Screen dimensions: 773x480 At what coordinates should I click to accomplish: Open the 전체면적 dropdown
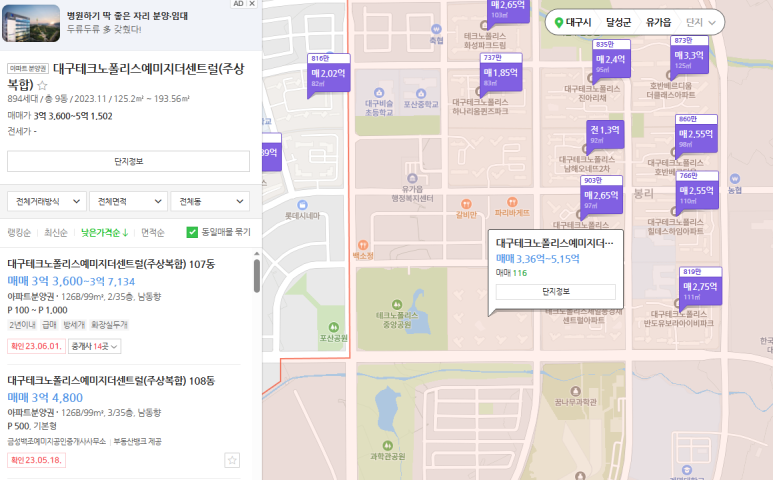pyautogui.click(x=128, y=202)
